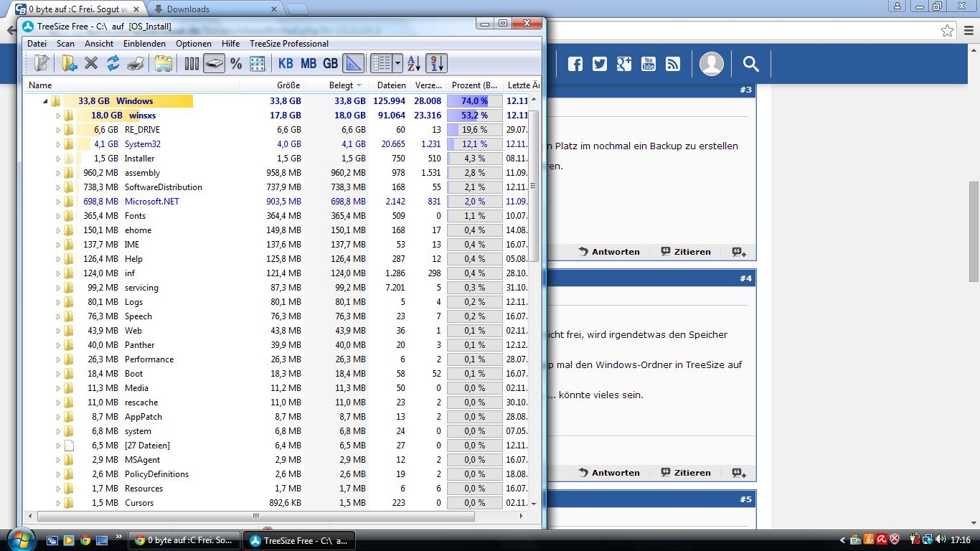
Task: Click the user avatar profile icon
Action: coord(712,64)
